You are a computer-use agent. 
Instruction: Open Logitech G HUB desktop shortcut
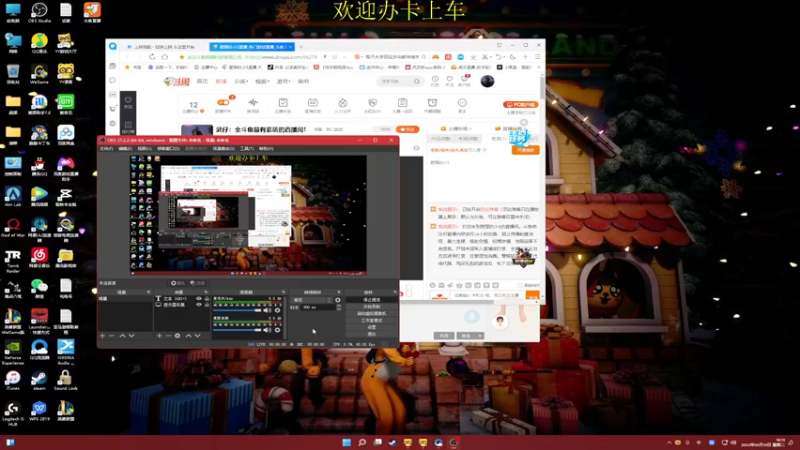(x=13, y=413)
